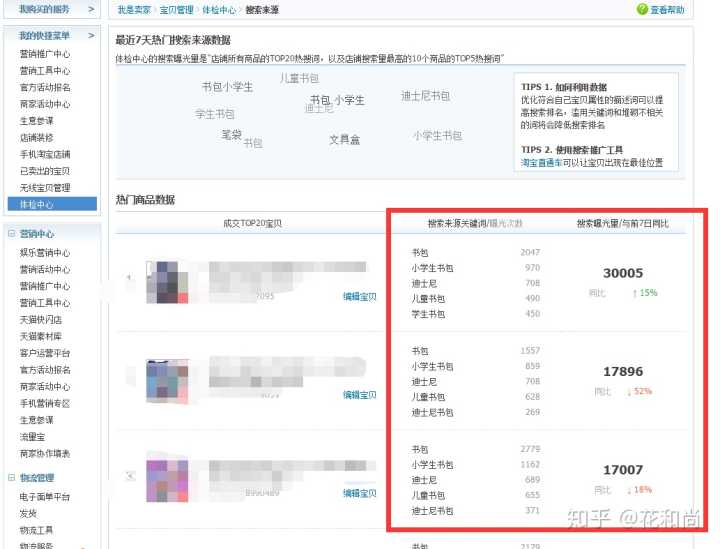Expand 我的快捷菜单 arrow
The height and width of the screenshot is (549, 720).
(91, 35)
